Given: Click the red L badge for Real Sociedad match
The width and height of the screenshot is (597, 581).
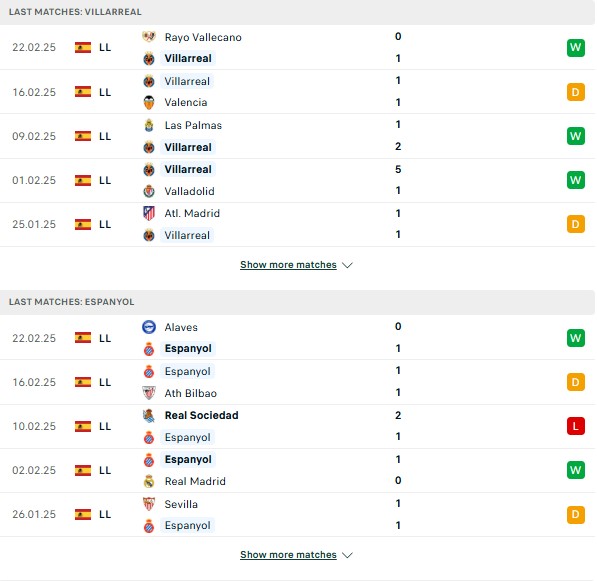Looking at the screenshot, I should (575, 426).
